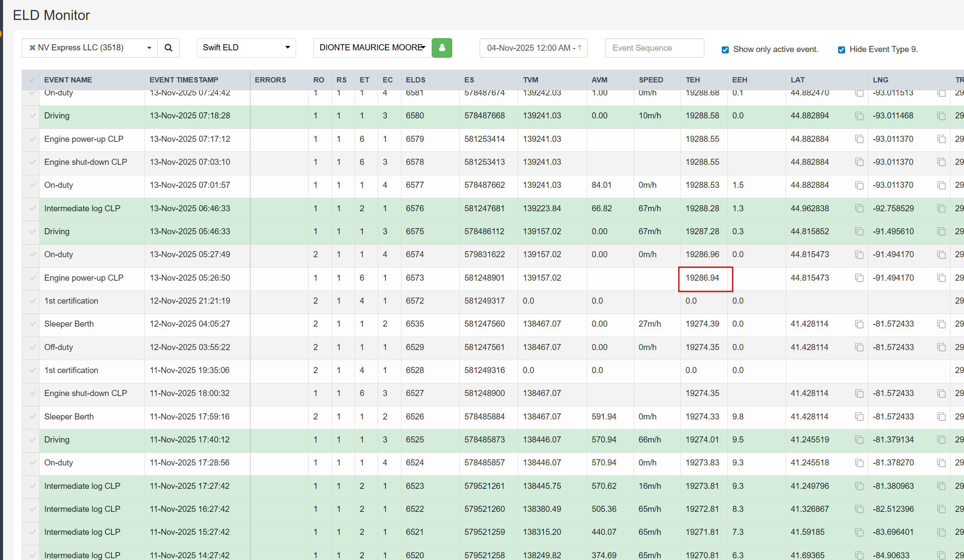Tick select-all checkbox in table header
The height and width of the screenshot is (560, 964).
point(32,80)
